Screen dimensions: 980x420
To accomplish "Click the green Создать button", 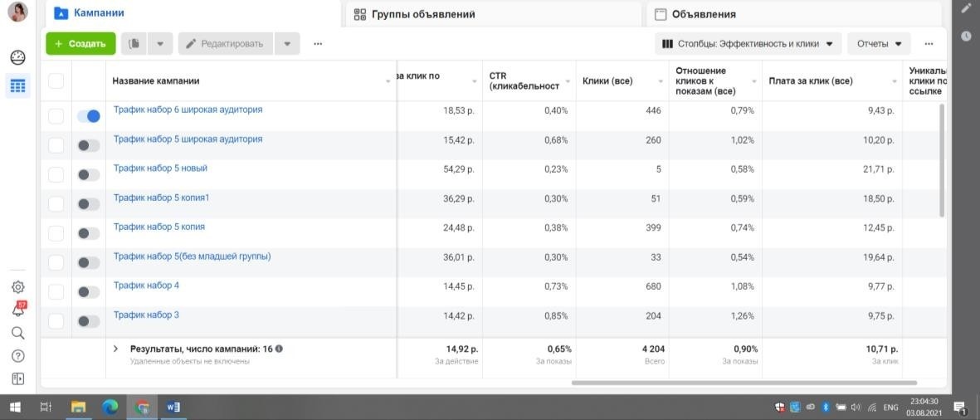I will [80, 44].
